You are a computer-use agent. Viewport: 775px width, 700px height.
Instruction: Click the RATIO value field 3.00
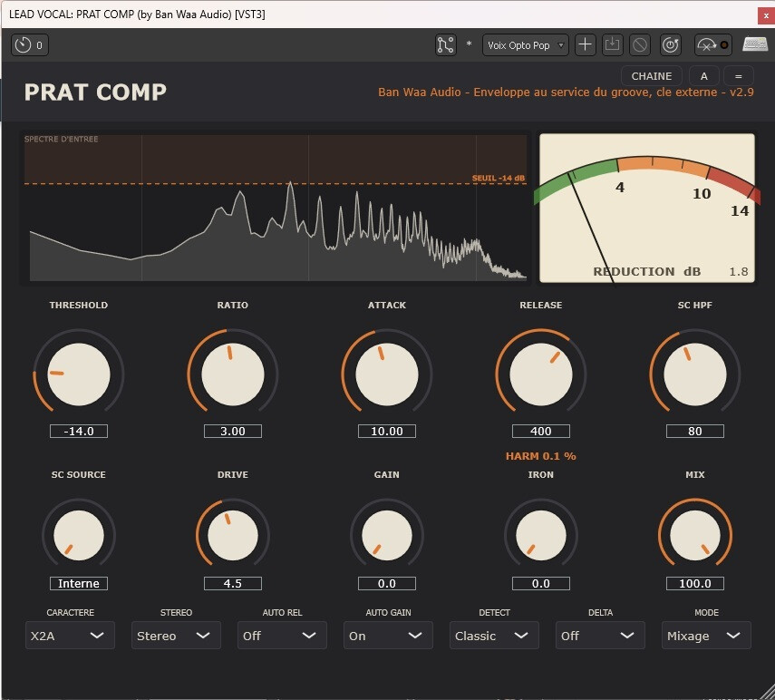tap(233, 431)
